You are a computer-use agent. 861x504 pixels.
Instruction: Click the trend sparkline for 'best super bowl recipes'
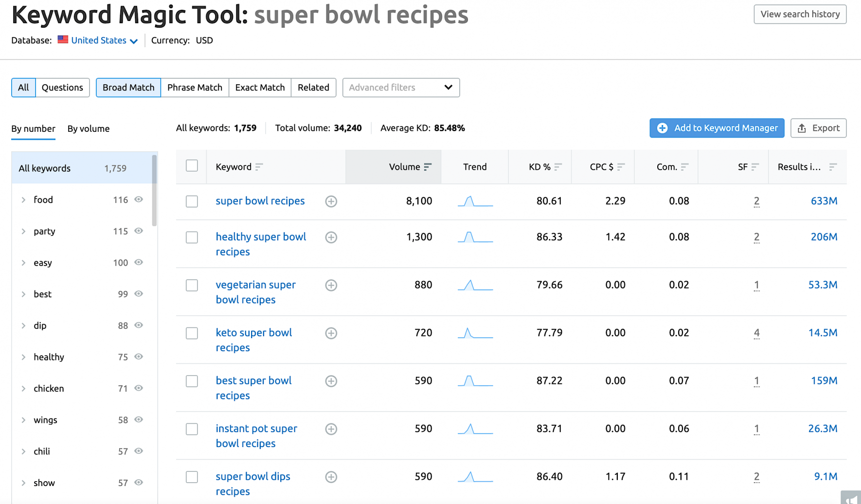tap(475, 381)
